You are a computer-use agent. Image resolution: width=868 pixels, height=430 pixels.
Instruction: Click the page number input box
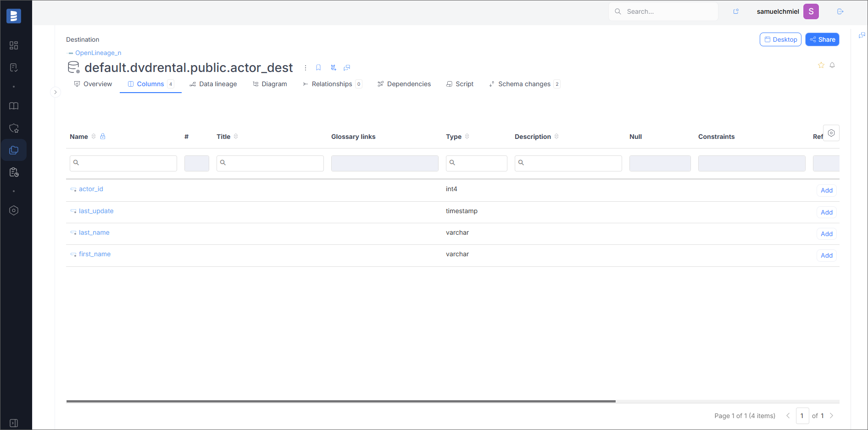tap(802, 416)
